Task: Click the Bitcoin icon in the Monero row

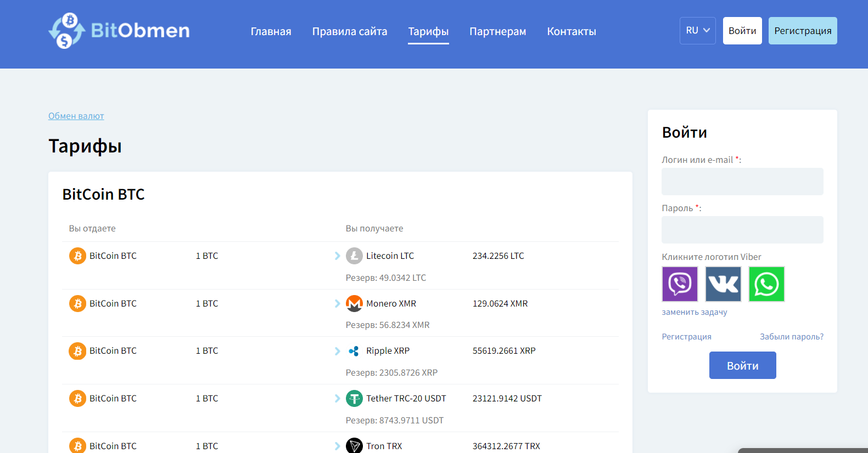Action: tap(77, 304)
